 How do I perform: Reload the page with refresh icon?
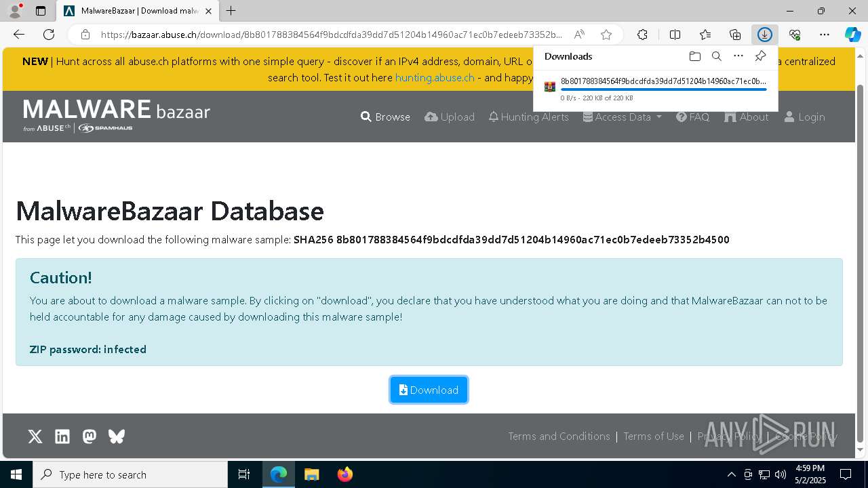(49, 35)
